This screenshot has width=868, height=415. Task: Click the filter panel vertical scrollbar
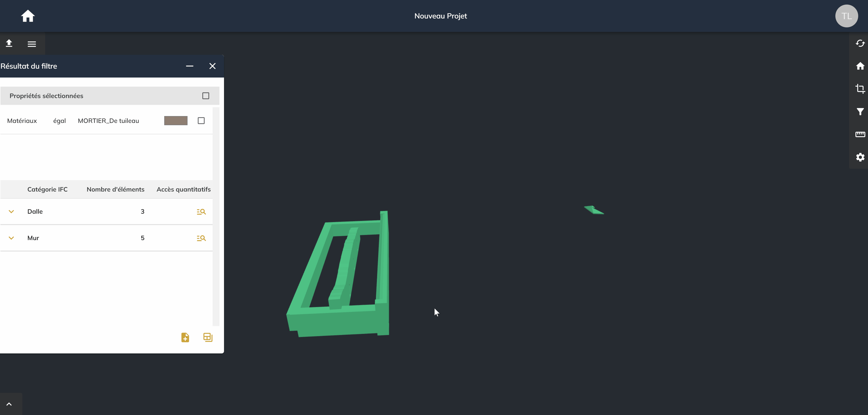[x=216, y=216]
